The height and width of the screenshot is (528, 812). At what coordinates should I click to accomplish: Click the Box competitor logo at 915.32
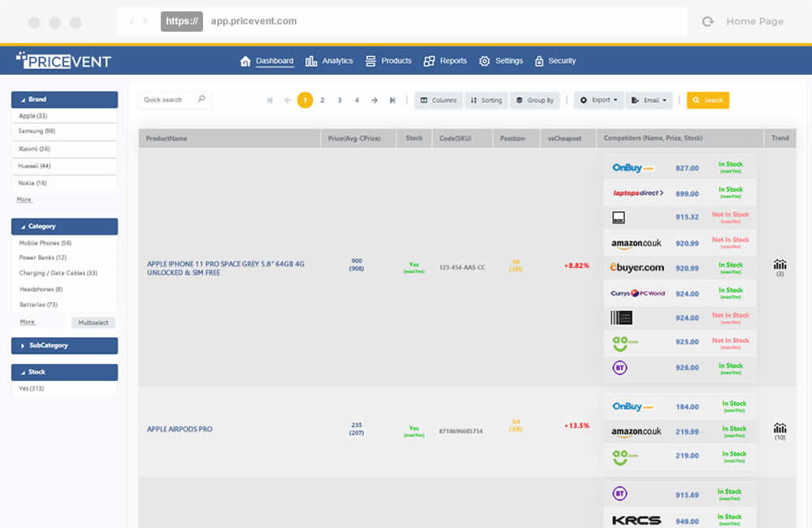618,217
